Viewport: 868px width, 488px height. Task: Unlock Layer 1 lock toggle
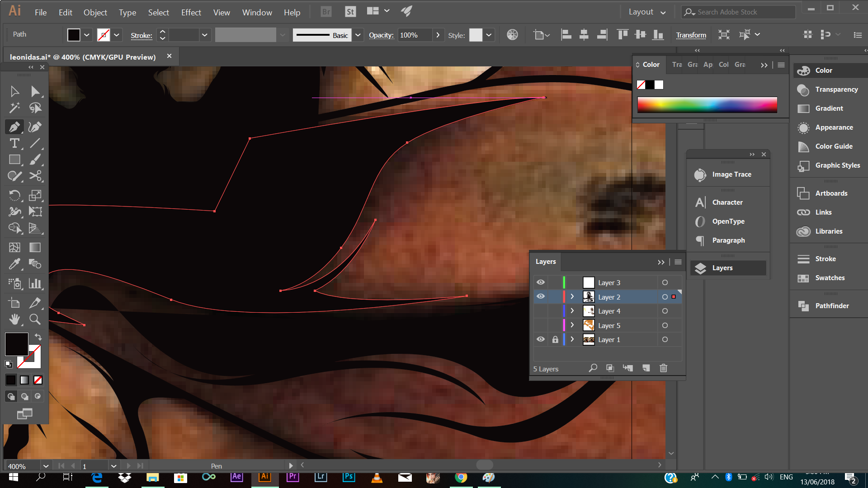point(555,340)
